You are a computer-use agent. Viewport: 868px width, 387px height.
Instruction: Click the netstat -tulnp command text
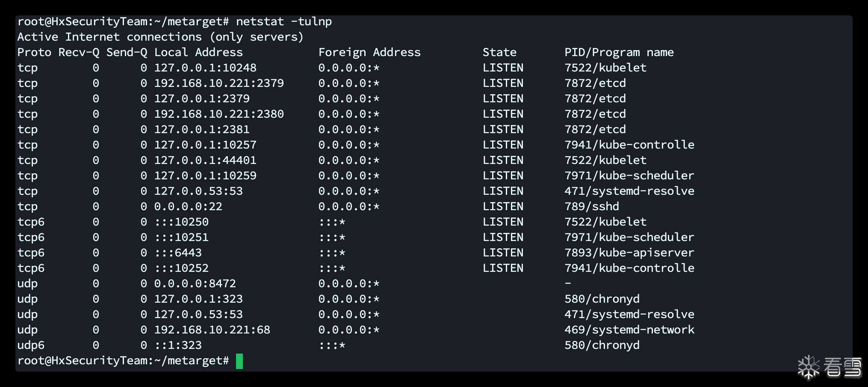click(x=283, y=21)
